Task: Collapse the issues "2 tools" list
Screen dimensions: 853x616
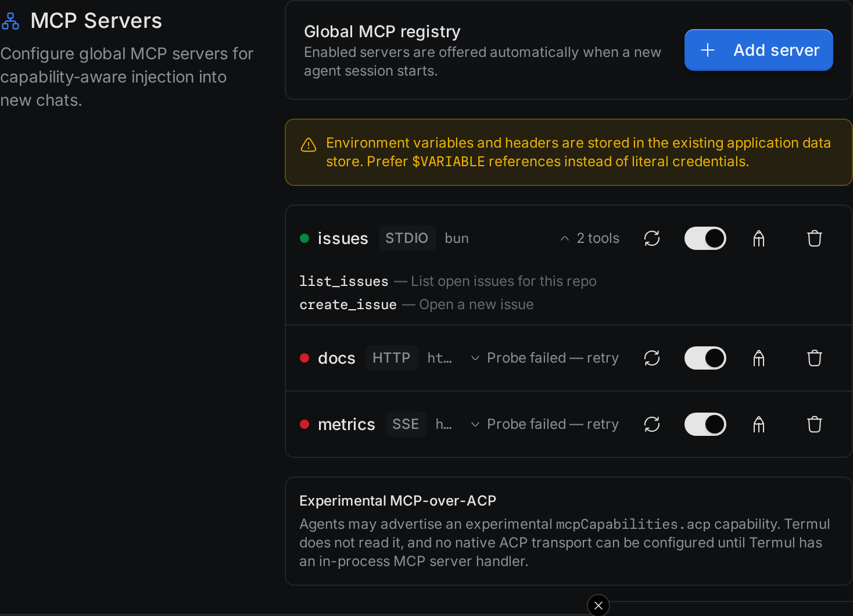Action: click(x=590, y=238)
